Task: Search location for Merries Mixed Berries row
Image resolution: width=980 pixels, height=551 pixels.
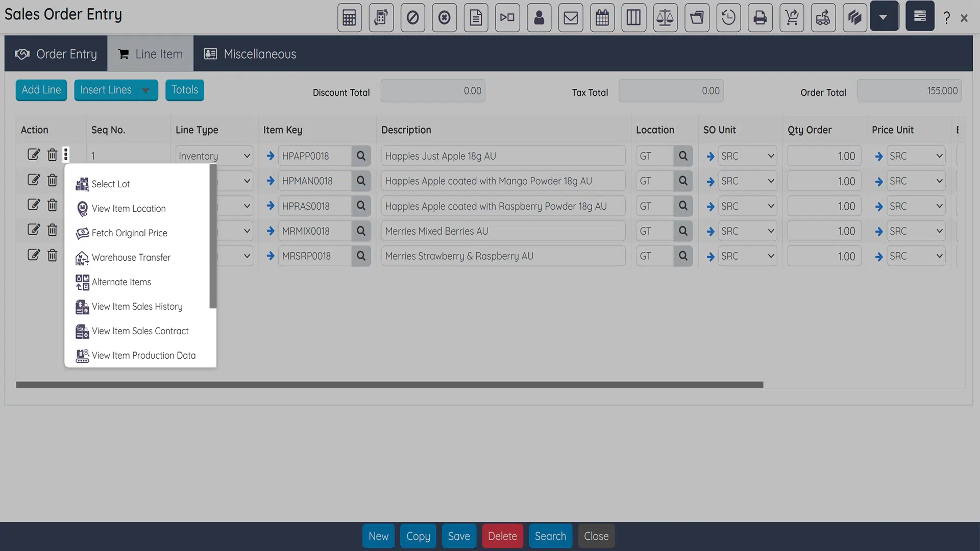Action: click(683, 231)
